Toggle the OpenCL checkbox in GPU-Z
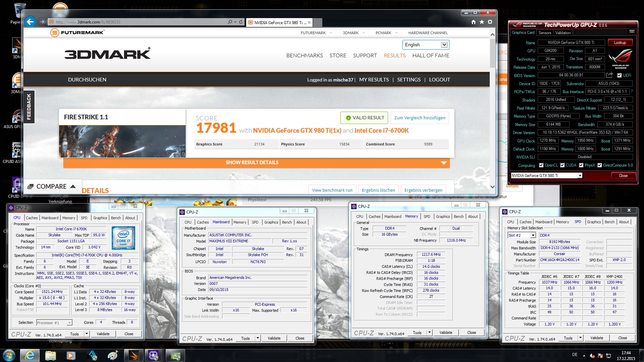 pyautogui.click(x=541, y=165)
